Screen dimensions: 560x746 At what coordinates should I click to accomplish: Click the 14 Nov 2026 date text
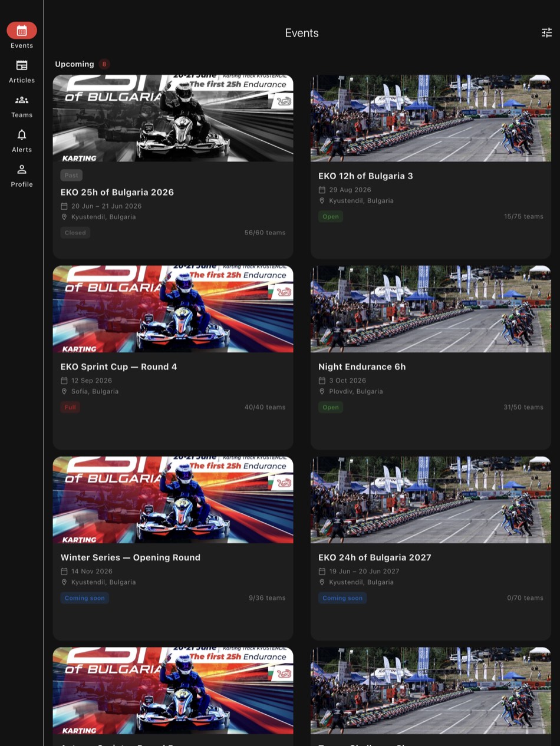point(92,572)
